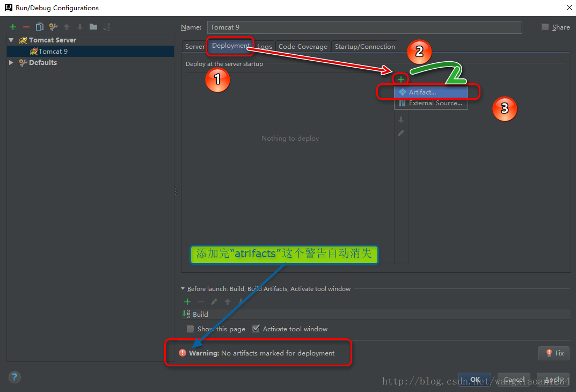Copy the selected configuration
Image resolution: width=576 pixels, height=392 pixels.
tap(40, 27)
